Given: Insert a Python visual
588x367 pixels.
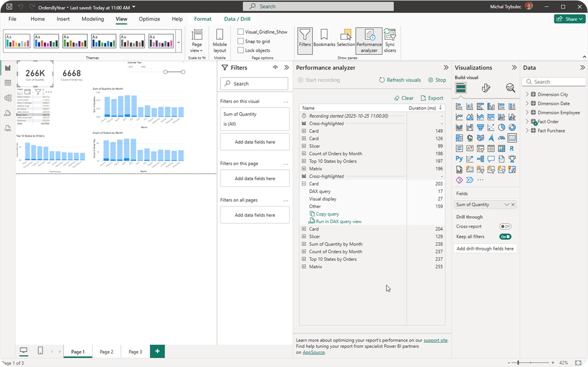Looking at the screenshot, I should 459,159.
